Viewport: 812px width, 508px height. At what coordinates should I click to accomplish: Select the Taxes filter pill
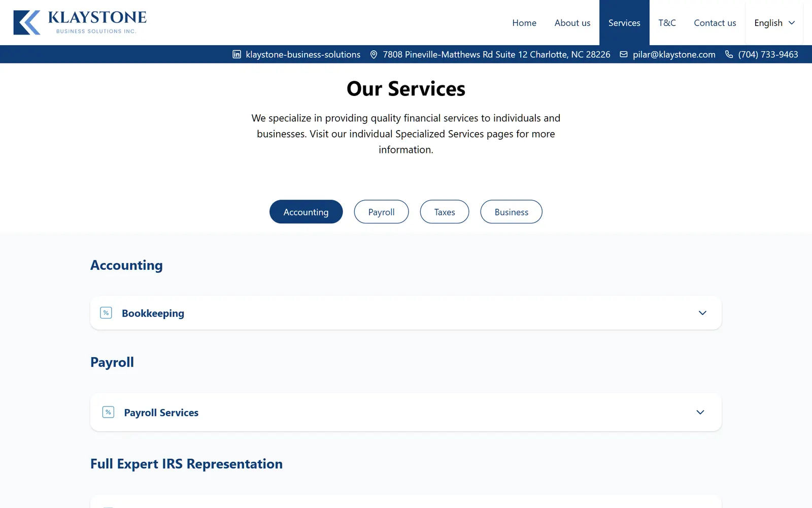pos(445,212)
